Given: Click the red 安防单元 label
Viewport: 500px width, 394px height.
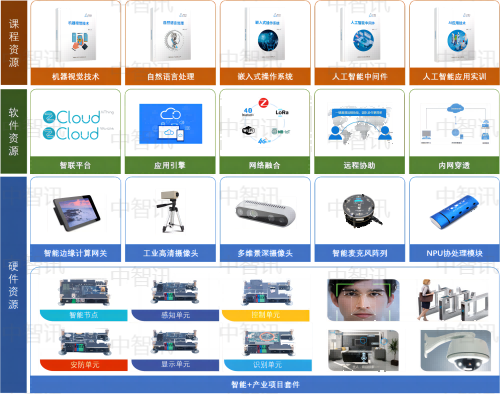Looking at the screenshot, I should [x=84, y=365].
